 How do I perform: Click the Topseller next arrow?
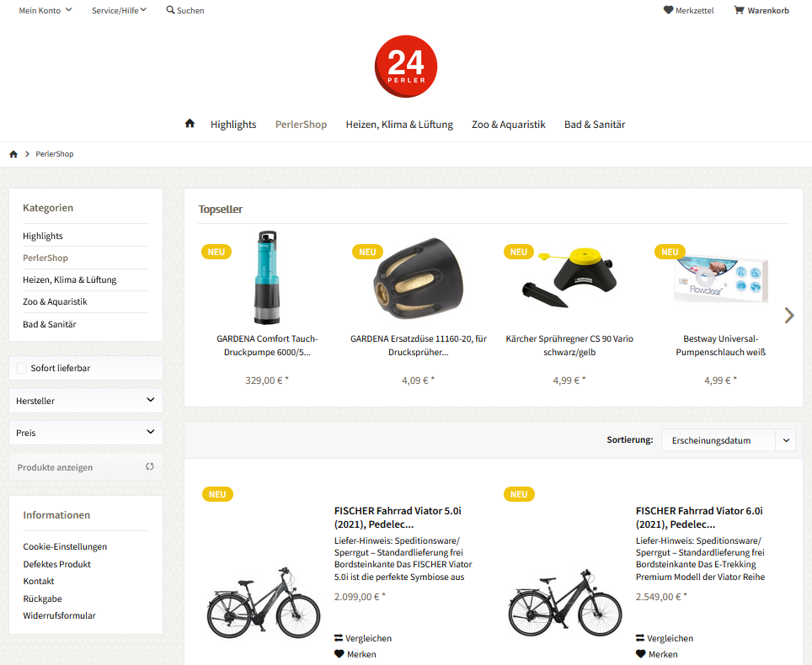pos(788,315)
